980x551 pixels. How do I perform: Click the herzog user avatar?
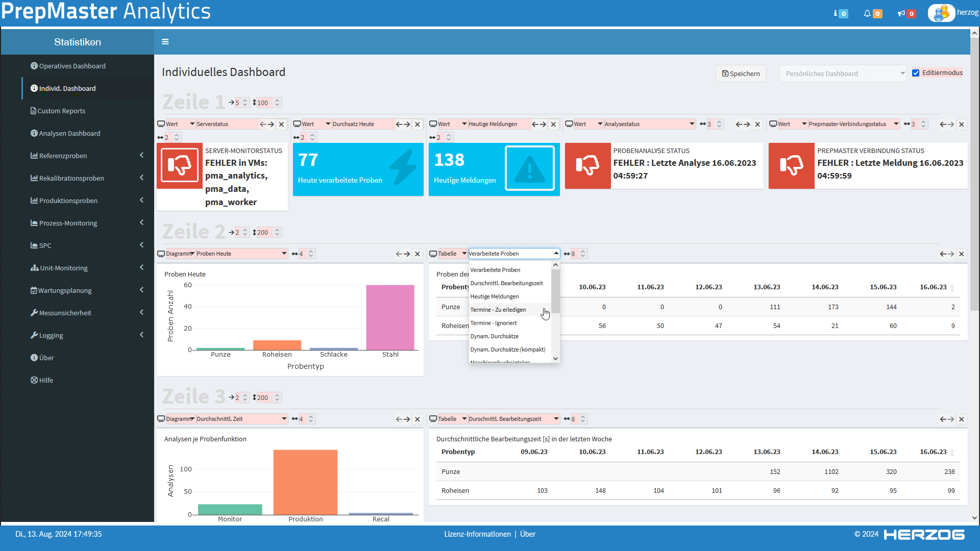pos(941,13)
